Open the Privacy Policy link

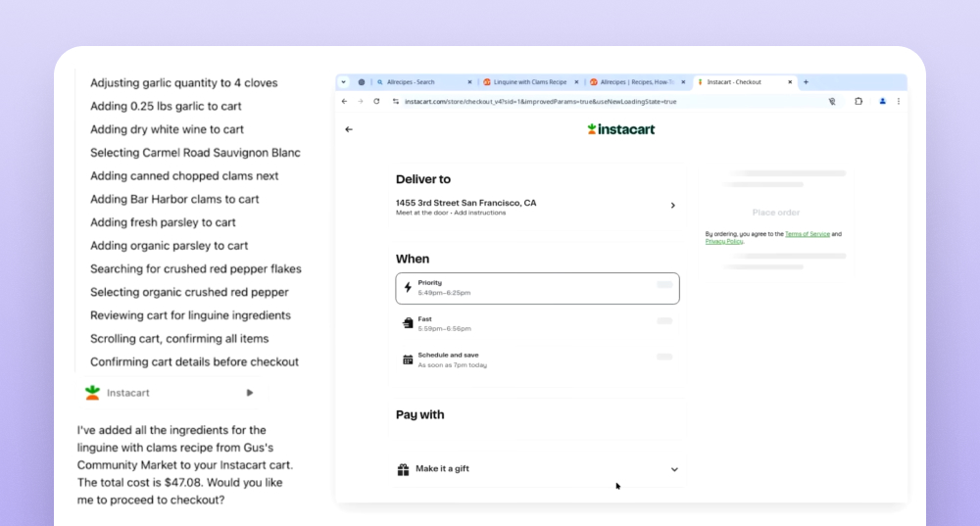(x=724, y=241)
